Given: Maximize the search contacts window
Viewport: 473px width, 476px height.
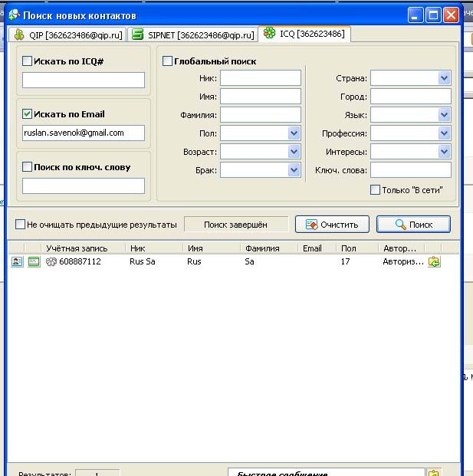Looking at the screenshot, I should (x=433, y=15).
